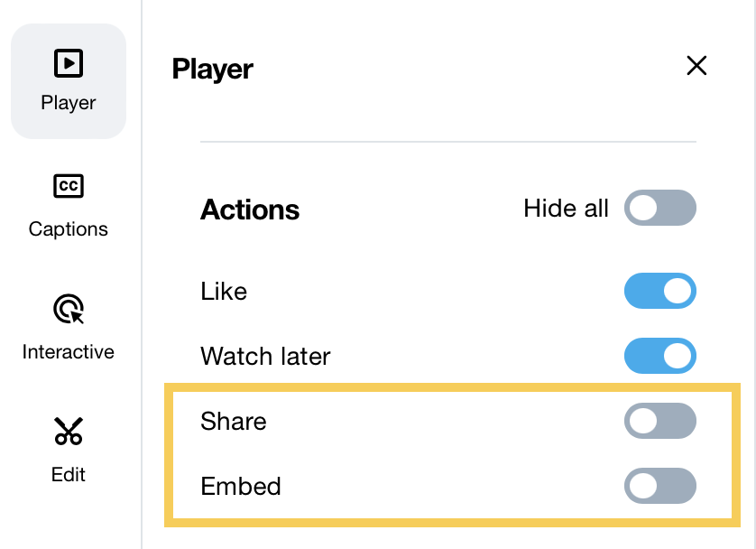The image size is (756, 549).
Task: Click the Watch later label text
Action: pos(265,356)
